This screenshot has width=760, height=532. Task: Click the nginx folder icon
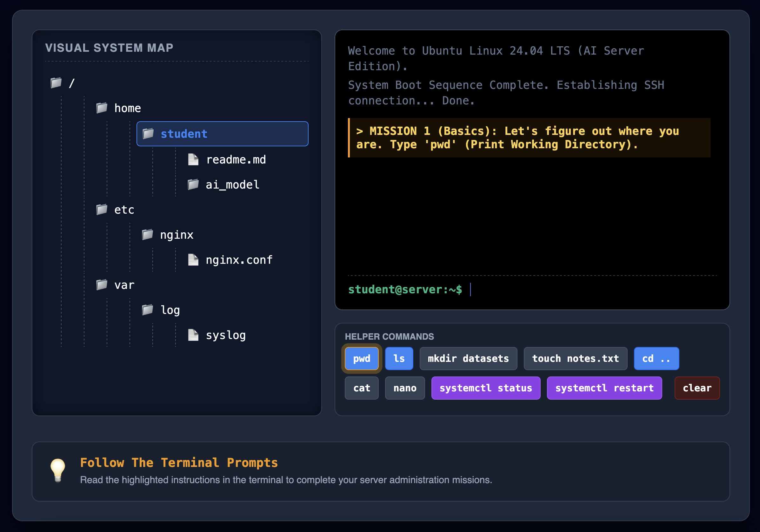(147, 234)
